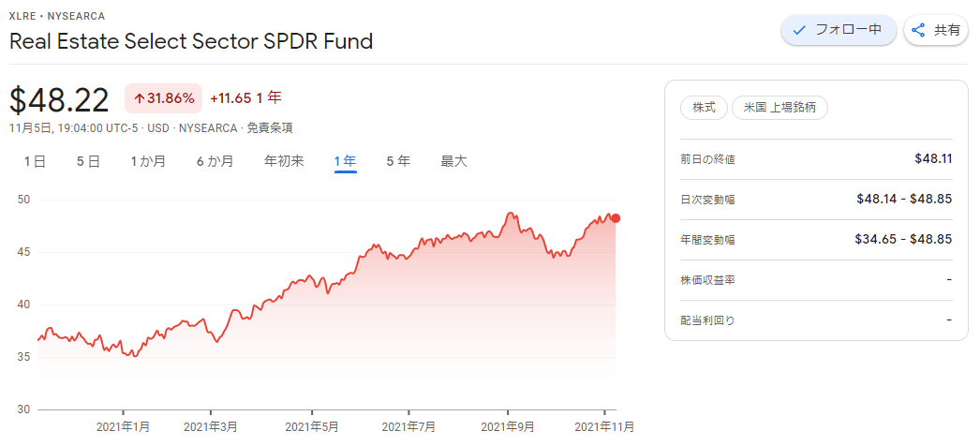This screenshot has height=446, width=980.
Task: Click the red endpoint dot on chart
Action: coord(616,218)
